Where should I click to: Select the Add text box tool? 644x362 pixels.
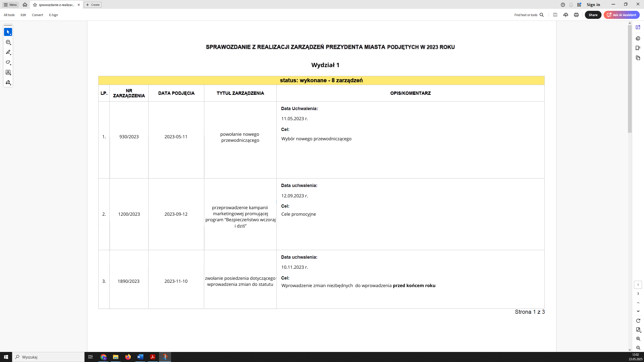8,72
